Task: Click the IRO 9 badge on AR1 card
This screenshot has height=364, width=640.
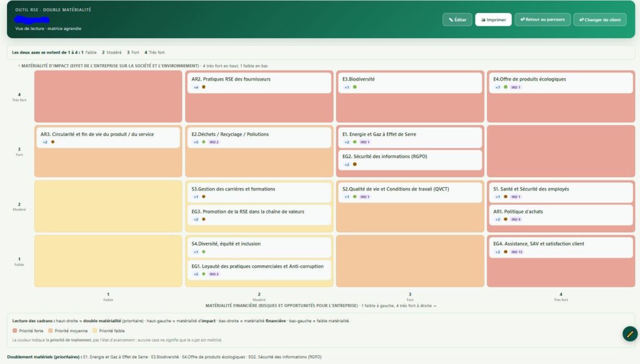Action: click(x=516, y=219)
